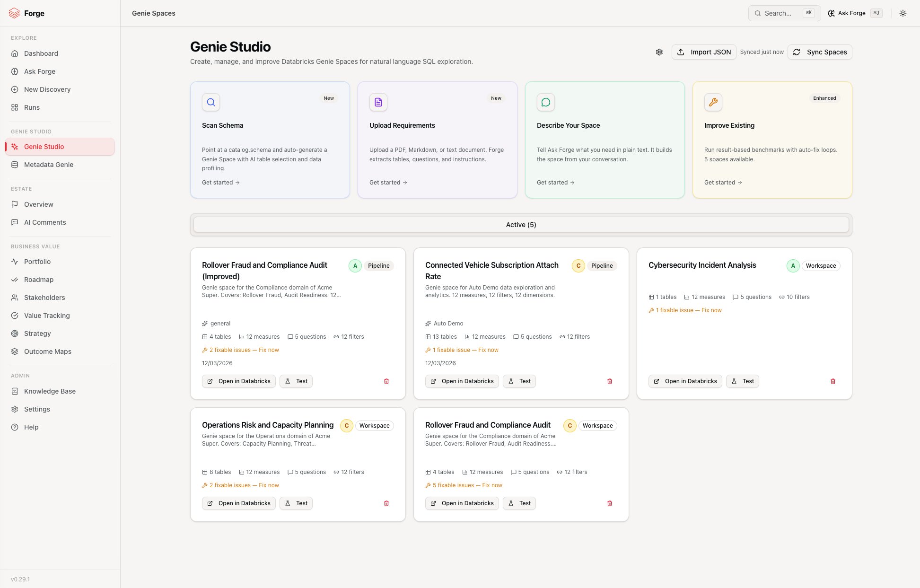This screenshot has width=920, height=588.
Task: Open Cybersecurity Incident Analysis in Databricks
Action: click(x=685, y=381)
